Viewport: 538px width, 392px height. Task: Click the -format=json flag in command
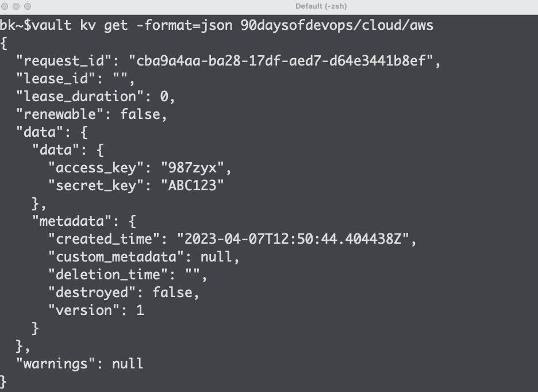pos(185,25)
